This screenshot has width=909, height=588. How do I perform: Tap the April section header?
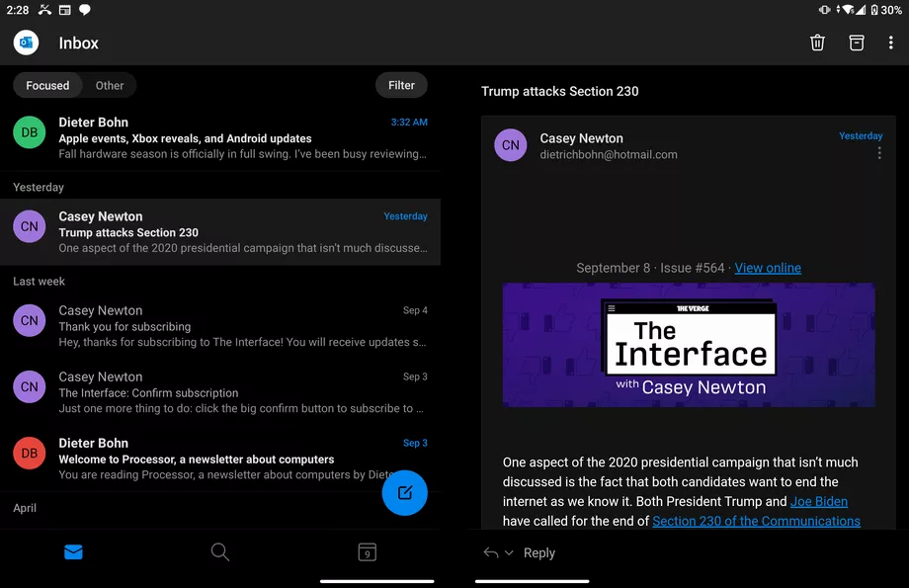(25, 508)
